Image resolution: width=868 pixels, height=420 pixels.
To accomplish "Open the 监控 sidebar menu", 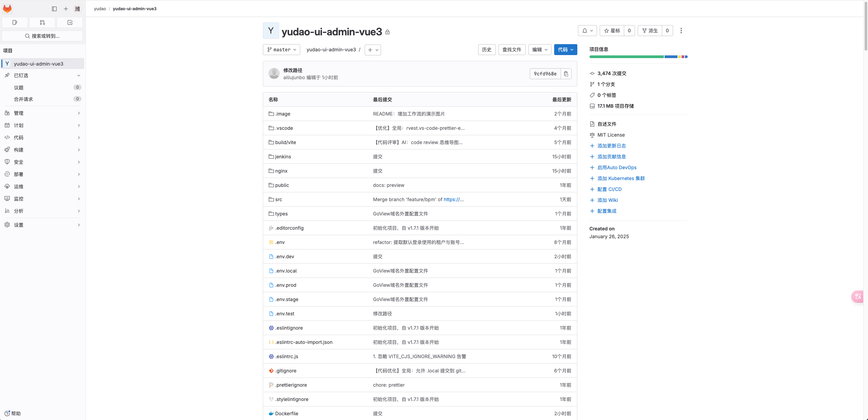I will [x=43, y=199].
